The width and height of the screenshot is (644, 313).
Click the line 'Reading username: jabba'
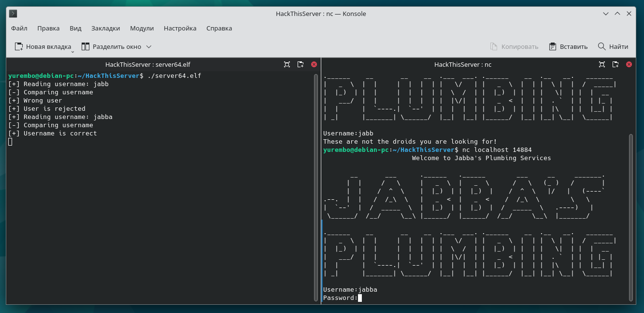(60, 117)
